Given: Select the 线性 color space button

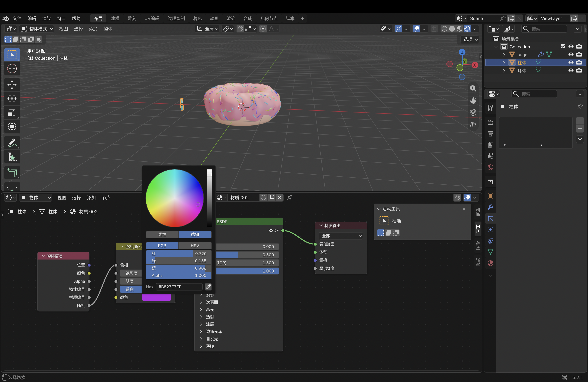Looking at the screenshot, I should (162, 234).
